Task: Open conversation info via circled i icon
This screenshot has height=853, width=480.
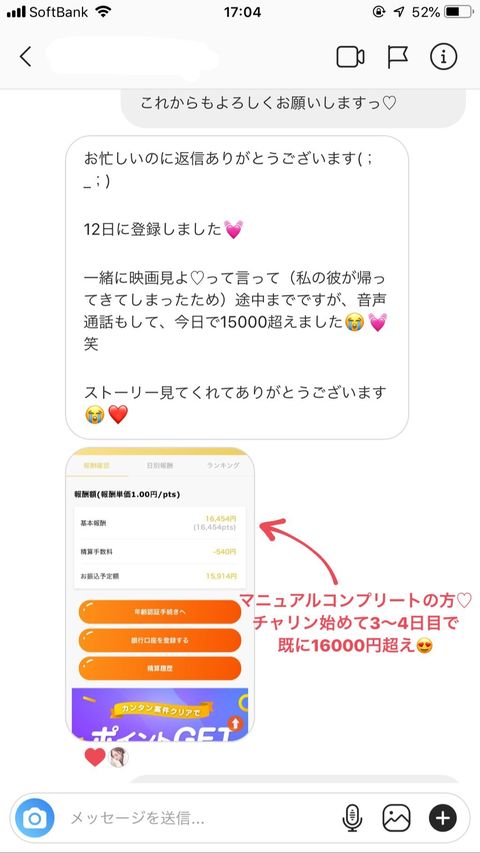Action: [x=444, y=57]
